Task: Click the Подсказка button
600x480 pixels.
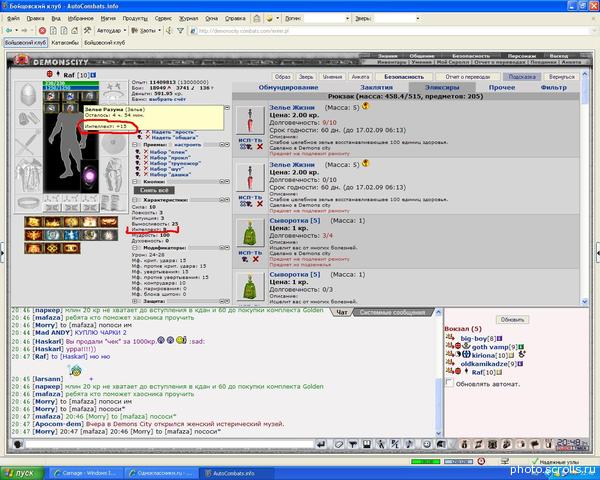Action: 522,77
